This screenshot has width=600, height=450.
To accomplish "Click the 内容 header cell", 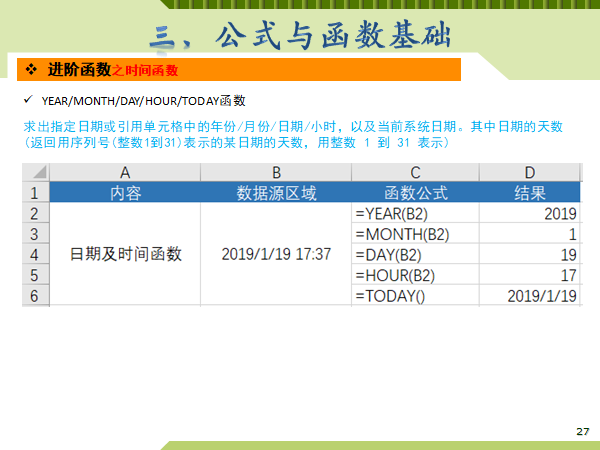I will 125,192.
